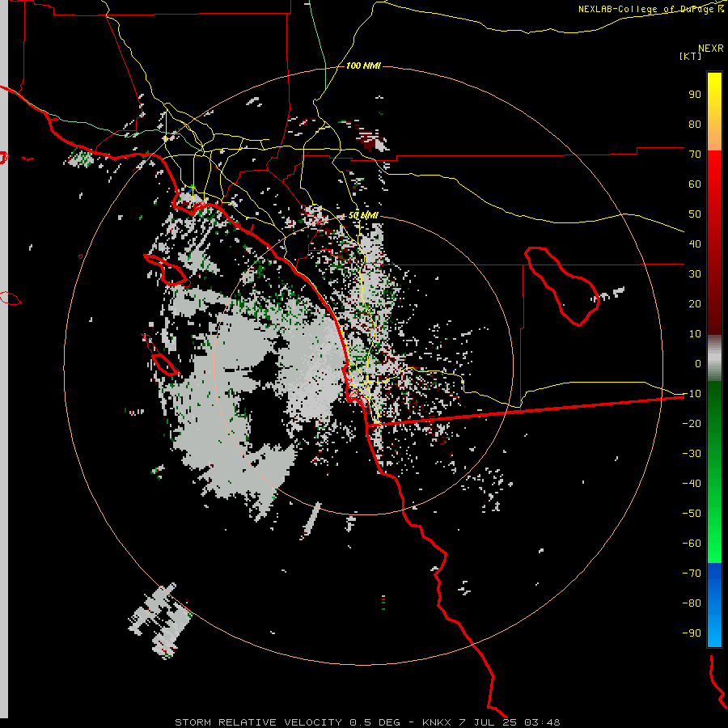Click the 40 value on the velocity scale

point(695,244)
